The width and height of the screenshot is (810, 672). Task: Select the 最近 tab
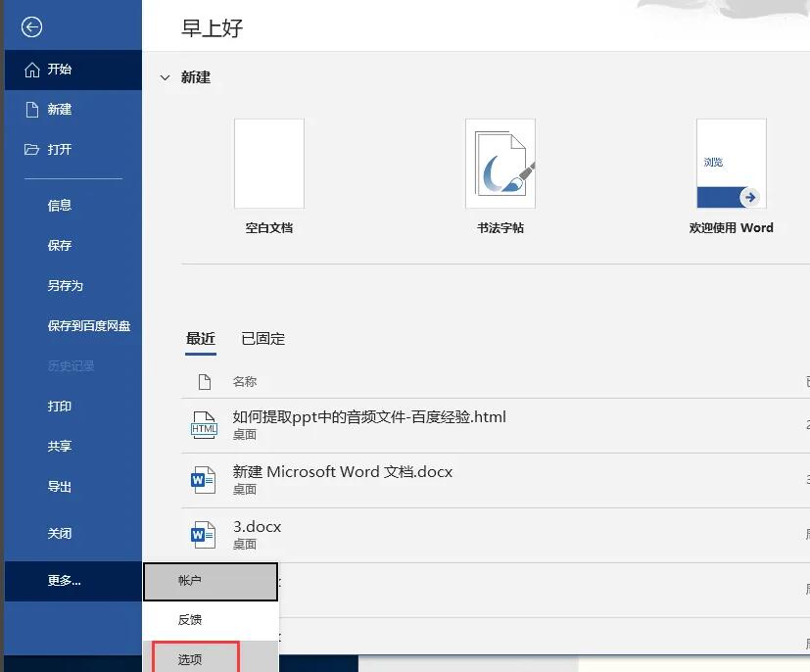point(201,339)
